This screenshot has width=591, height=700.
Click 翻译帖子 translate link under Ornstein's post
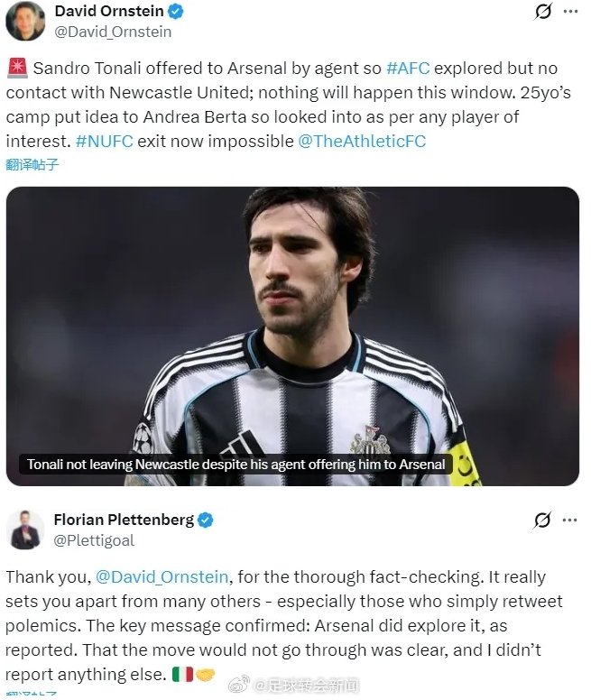point(32,164)
